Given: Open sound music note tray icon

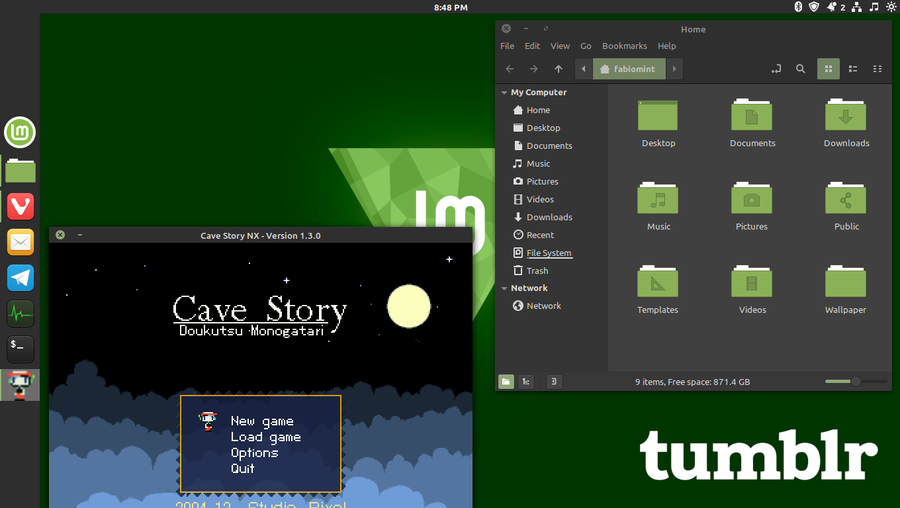Looking at the screenshot, I should pyautogui.click(x=874, y=7).
